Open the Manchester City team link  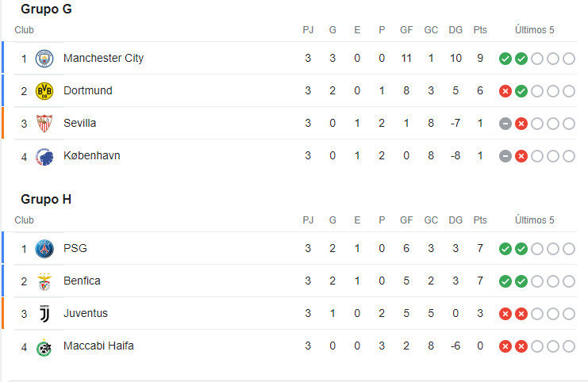coord(103,59)
